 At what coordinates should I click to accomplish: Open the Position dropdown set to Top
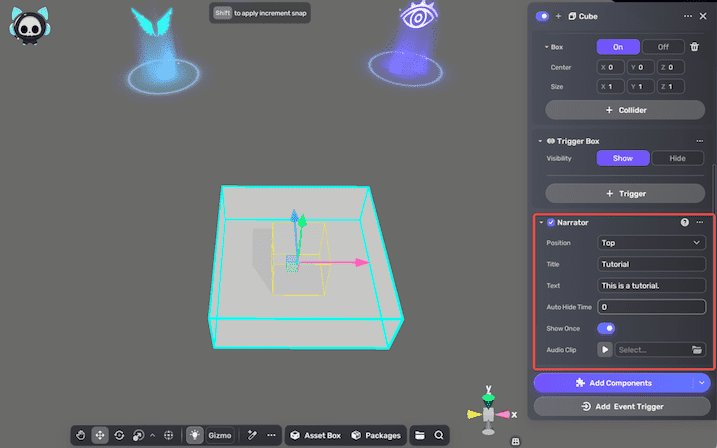pyautogui.click(x=652, y=242)
